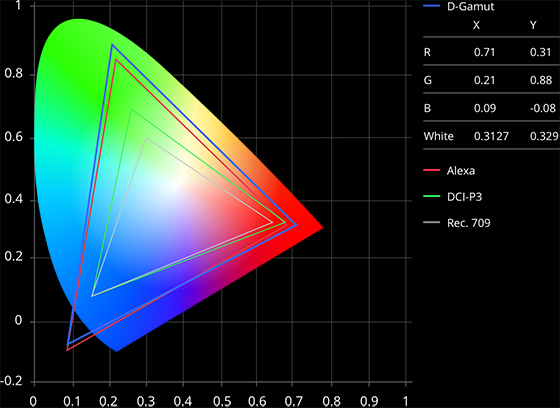Click the G row Y value 0.88
560x408 pixels.
(x=541, y=80)
